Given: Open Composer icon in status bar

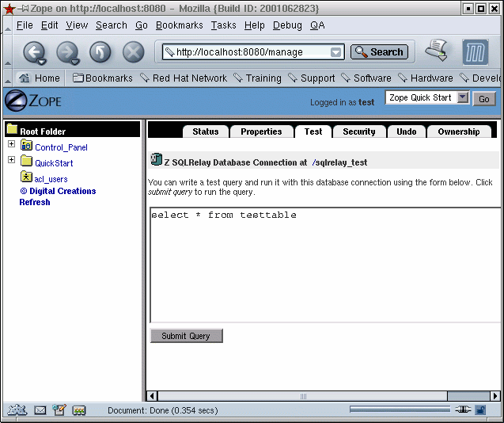Looking at the screenshot, I should pyautogui.click(x=59, y=410).
